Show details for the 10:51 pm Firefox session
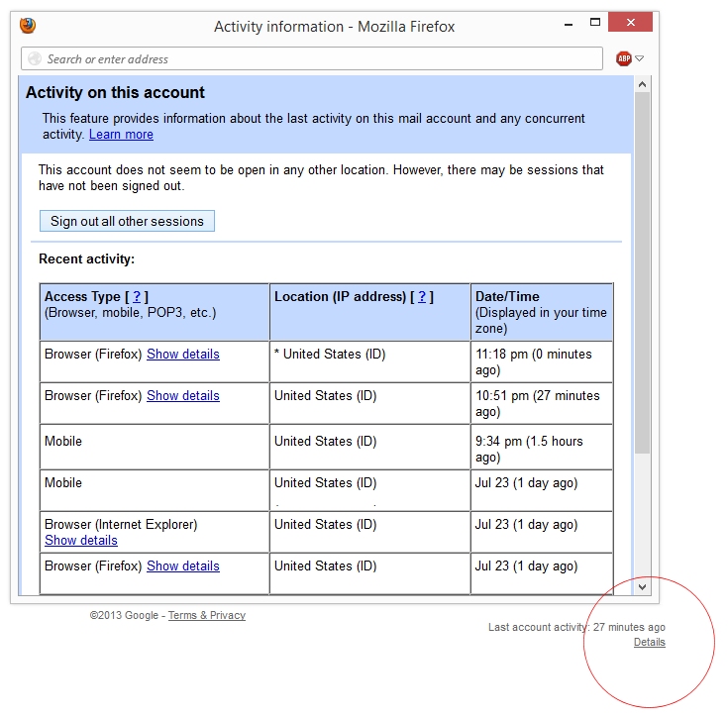Image resolution: width=728 pixels, height=719 pixels. [183, 395]
